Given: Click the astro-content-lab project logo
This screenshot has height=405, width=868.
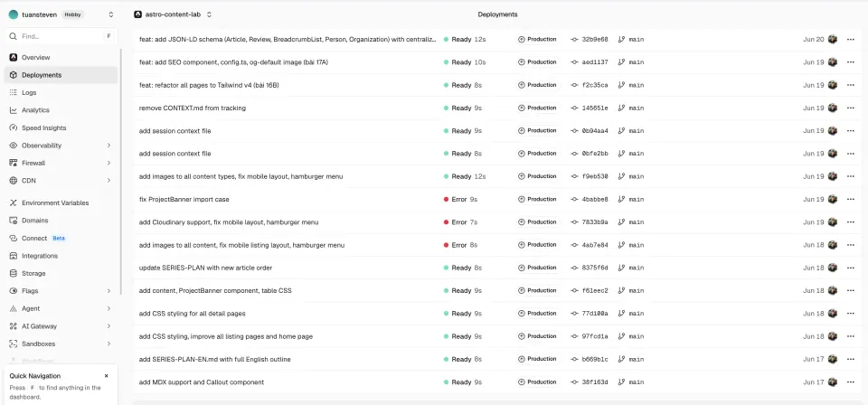Looking at the screenshot, I should (137, 15).
